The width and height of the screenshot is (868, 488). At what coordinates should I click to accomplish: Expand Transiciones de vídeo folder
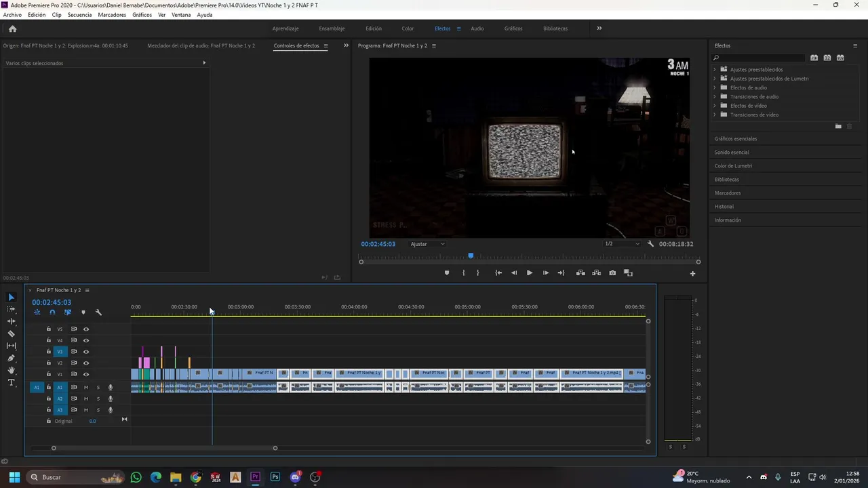click(x=714, y=115)
